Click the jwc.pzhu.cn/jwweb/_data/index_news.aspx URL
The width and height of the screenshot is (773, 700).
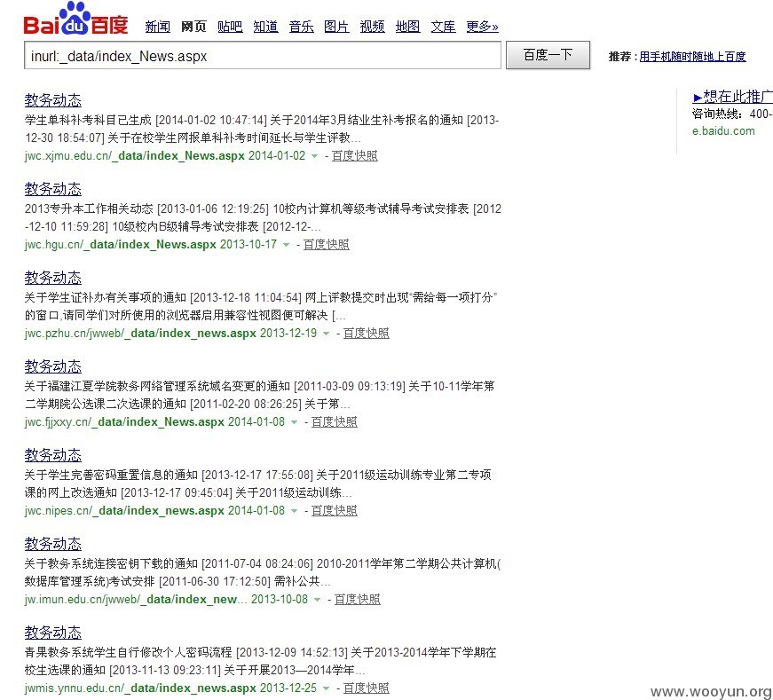(140, 334)
